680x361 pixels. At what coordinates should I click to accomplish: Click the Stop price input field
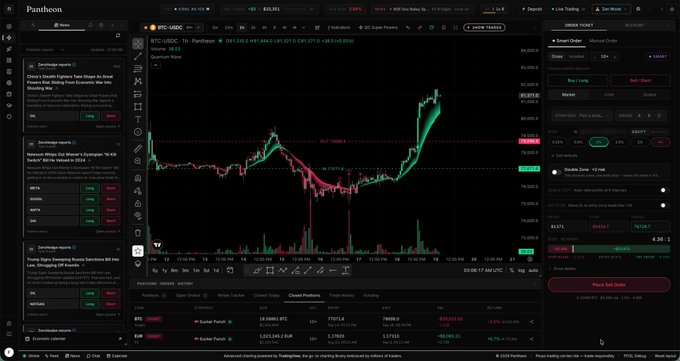pyautogui.click(x=609, y=227)
